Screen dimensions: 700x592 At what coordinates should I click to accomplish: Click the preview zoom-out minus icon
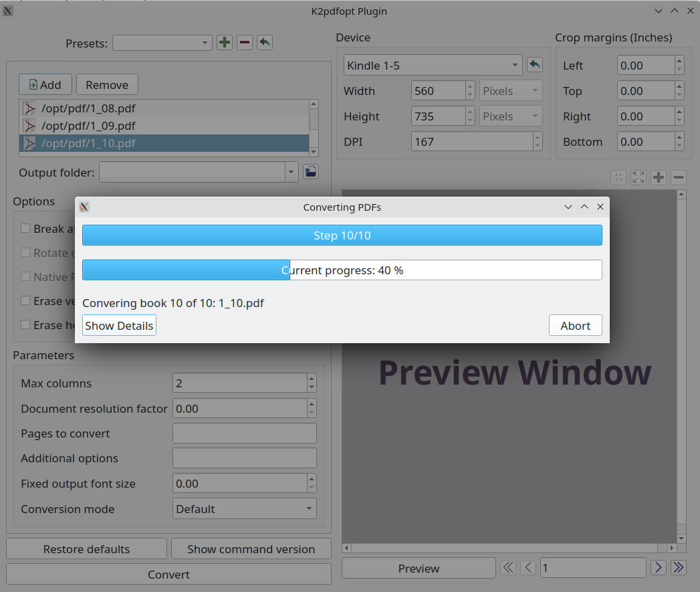click(x=679, y=177)
